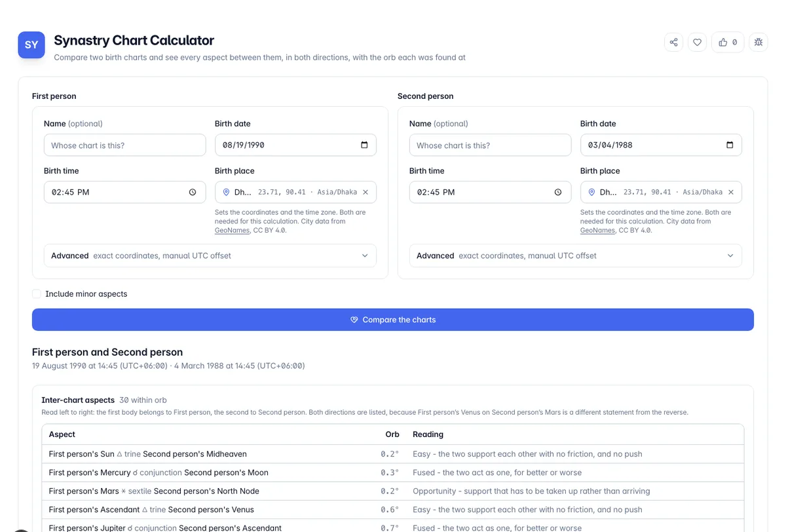The width and height of the screenshot is (786, 532).
Task: Click clock icon in first person's birth time
Action: coord(193,192)
